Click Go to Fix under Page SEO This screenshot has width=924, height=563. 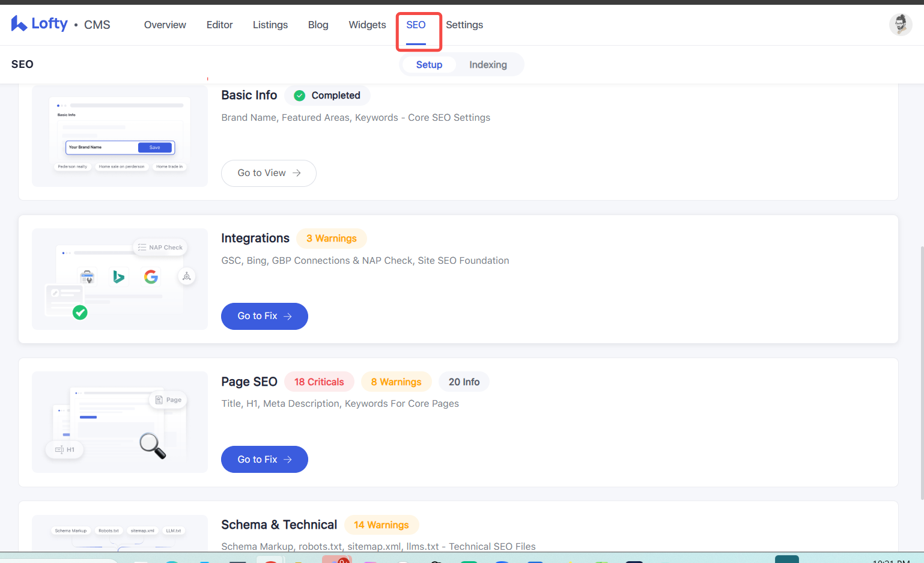coord(264,459)
